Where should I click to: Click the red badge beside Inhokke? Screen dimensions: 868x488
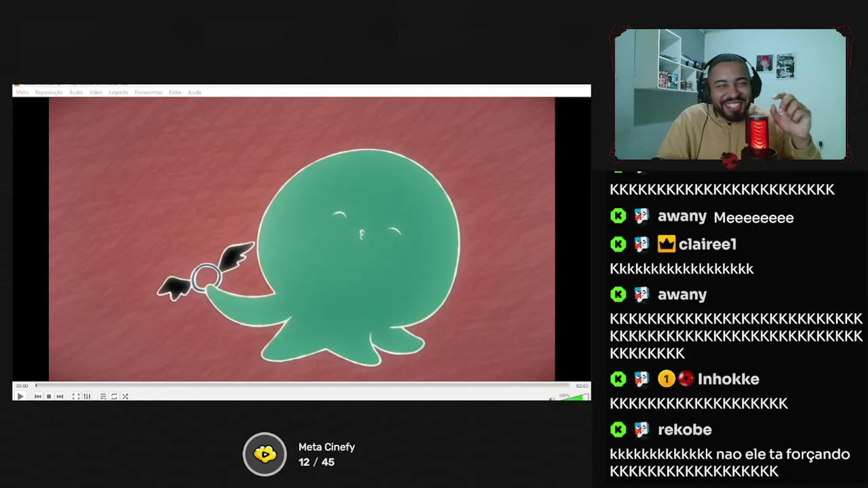click(686, 379)
